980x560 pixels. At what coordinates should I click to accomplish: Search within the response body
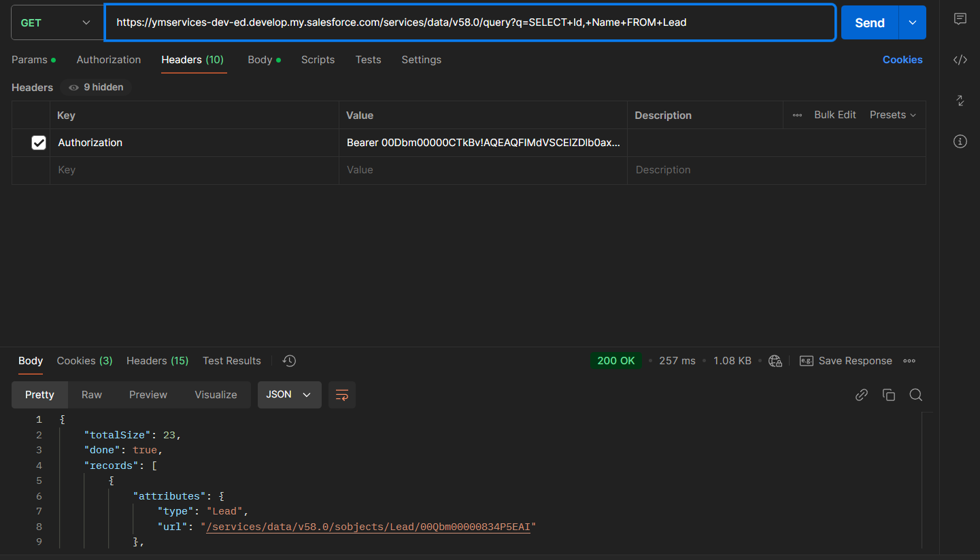coord(916,395)
